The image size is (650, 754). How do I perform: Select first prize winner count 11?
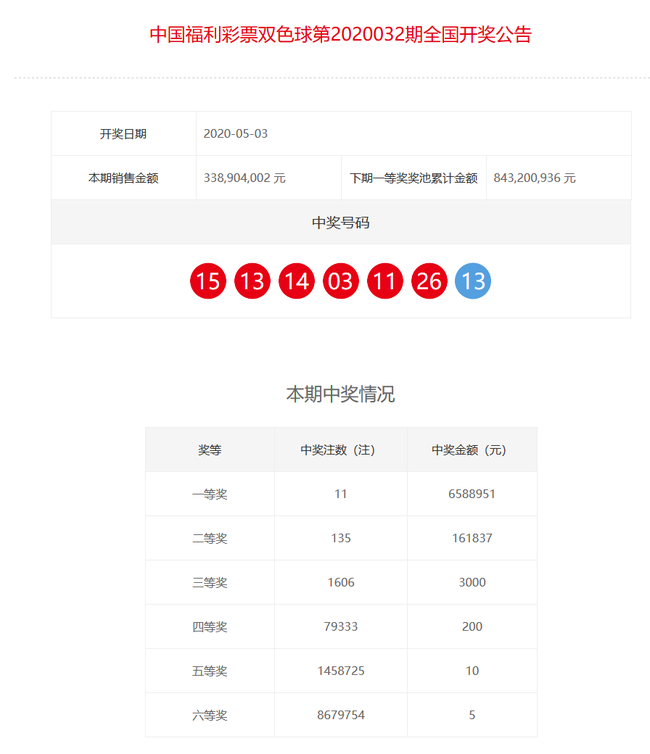point(341,494)
